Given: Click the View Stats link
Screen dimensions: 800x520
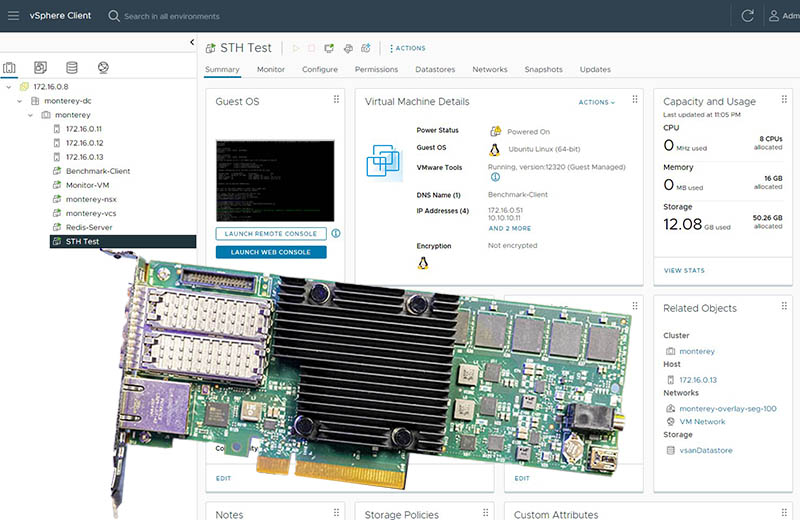Looking at the screenshot, I should click(x=684, y=270).
